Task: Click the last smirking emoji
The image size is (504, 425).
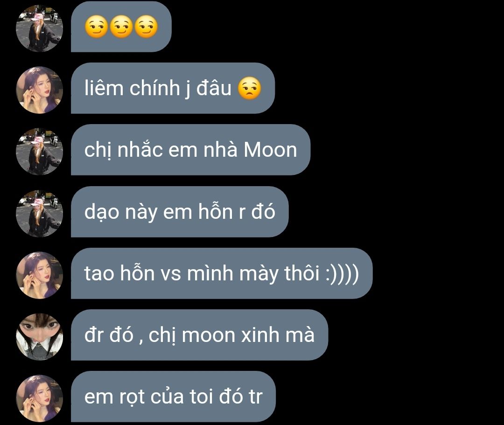Action: [146, 27]
